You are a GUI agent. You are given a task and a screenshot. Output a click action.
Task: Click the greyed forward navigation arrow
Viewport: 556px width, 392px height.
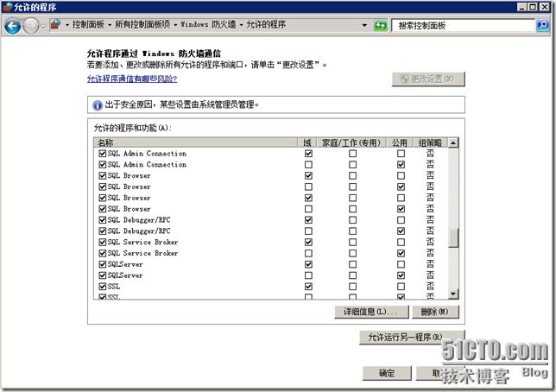pos(31,26)
